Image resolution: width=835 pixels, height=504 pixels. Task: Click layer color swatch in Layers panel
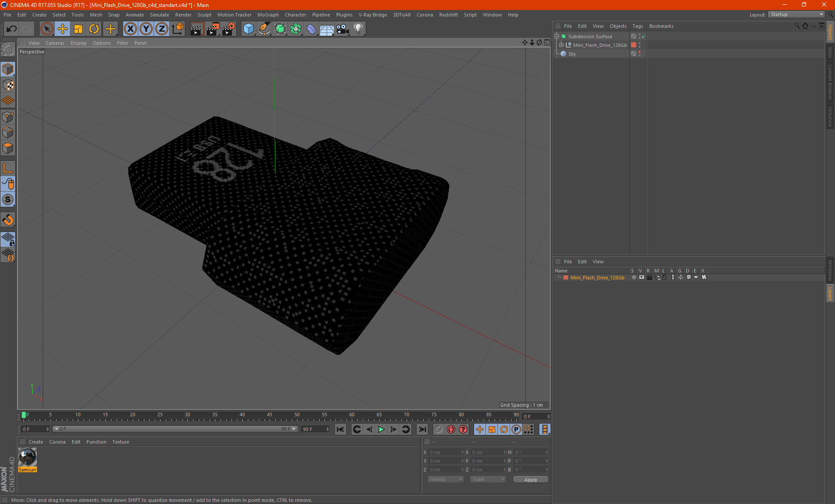coord(566,278)
